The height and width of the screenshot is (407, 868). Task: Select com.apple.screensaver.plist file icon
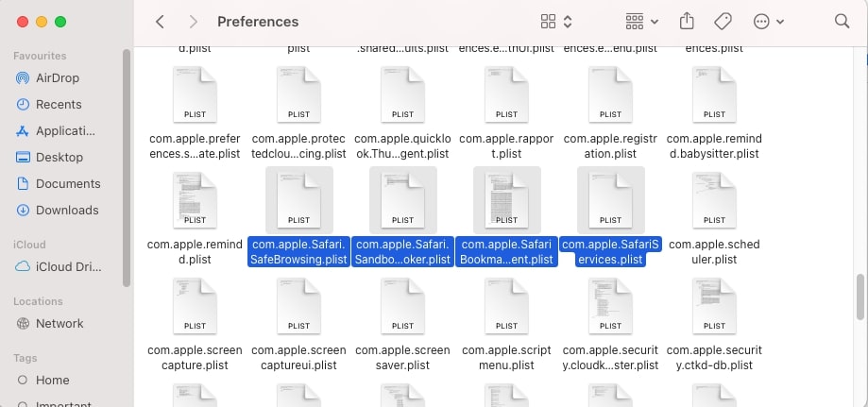[402, 306]
